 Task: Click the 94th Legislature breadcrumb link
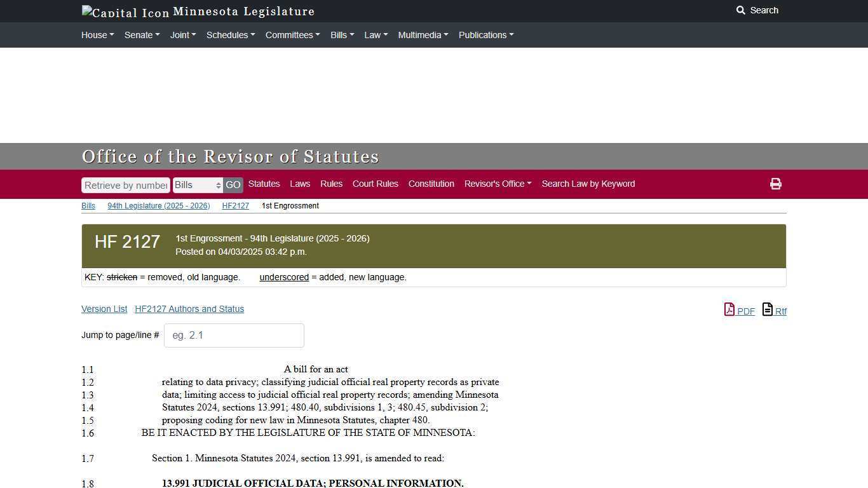click(x=158, y=205)
